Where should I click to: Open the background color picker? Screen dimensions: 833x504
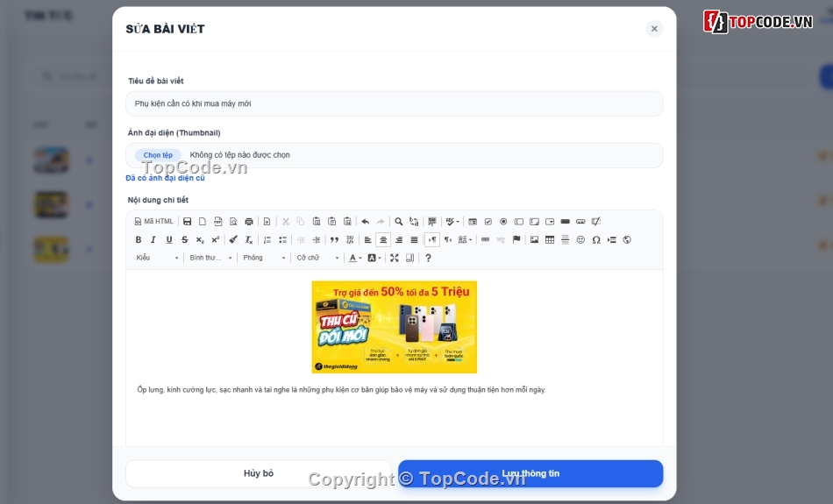[x=374, y=258]
